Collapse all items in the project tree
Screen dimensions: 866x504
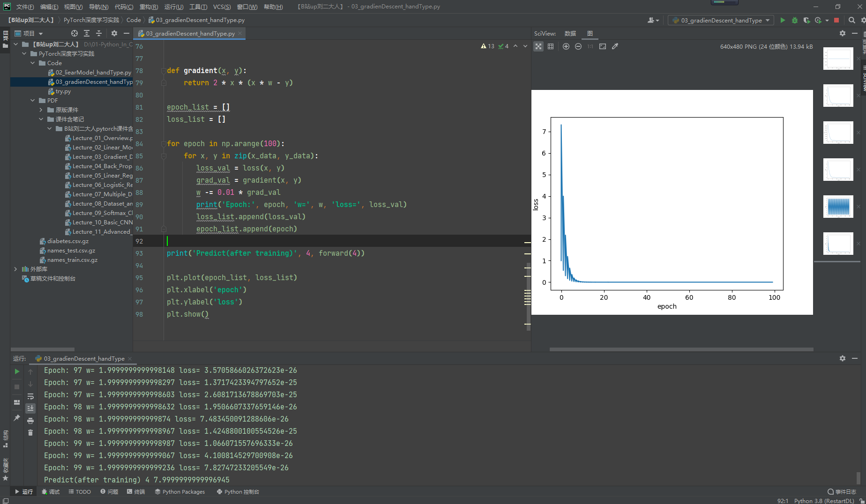point(99,33)
